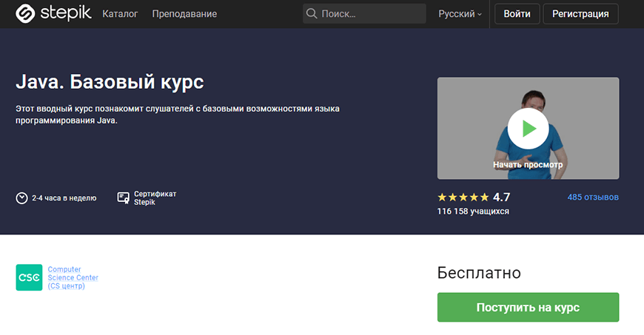Expand the Русский language dropdown
The image size is (644, 335).
tap(460, 14)
